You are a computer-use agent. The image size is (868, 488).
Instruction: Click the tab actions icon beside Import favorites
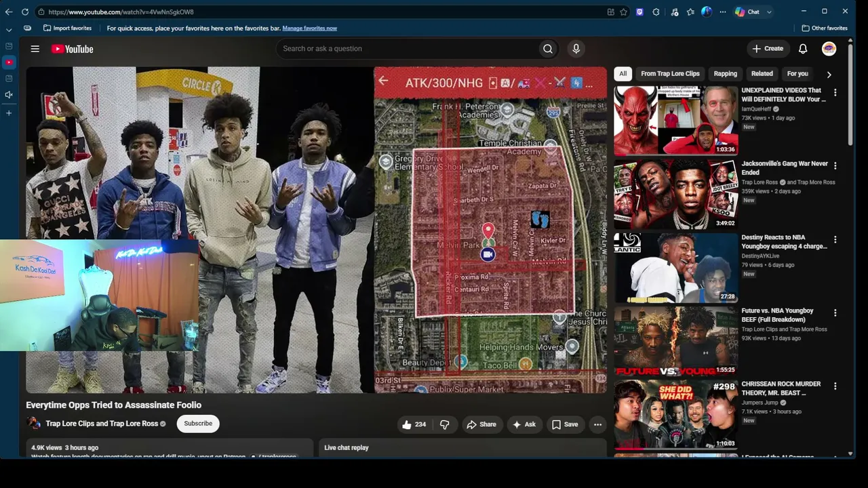27,28
